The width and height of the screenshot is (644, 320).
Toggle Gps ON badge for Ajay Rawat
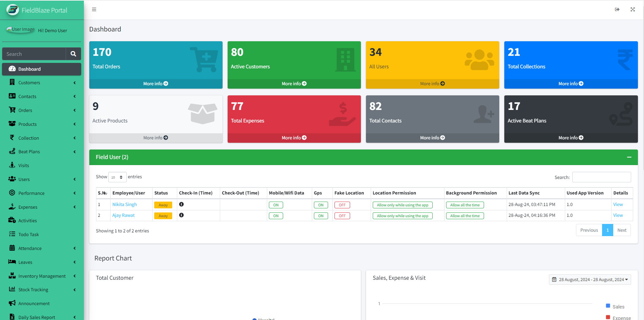point(321,216)
